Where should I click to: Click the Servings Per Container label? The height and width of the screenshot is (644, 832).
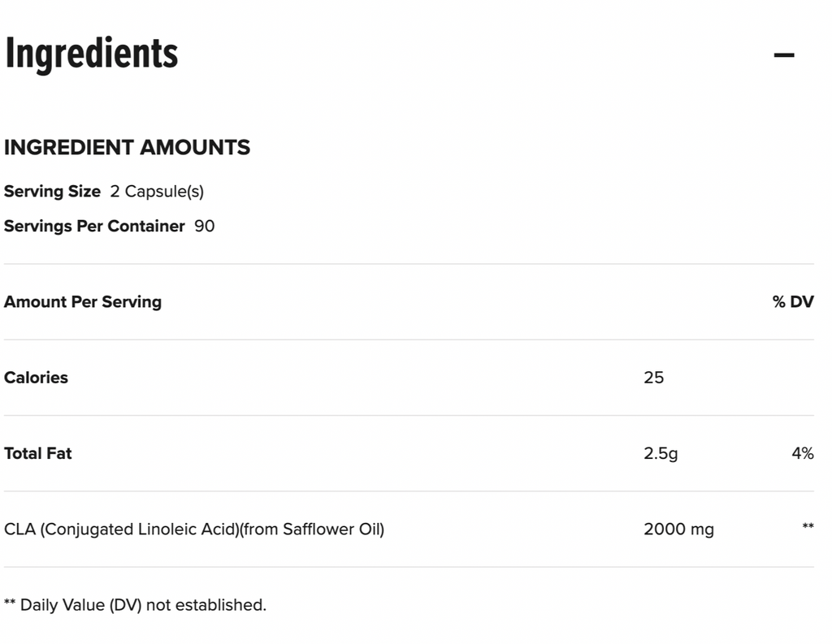pyautogui.click(x=94, y=226)
